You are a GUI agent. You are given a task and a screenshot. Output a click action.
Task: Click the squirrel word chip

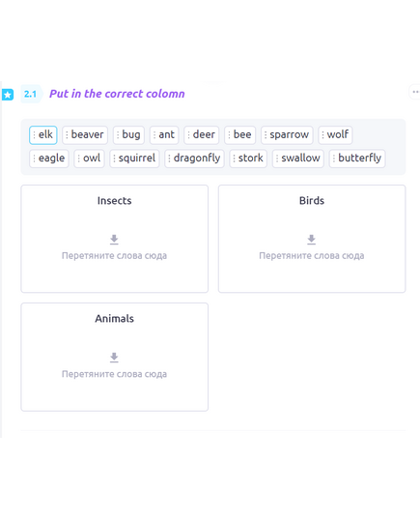tap(134, 159)
